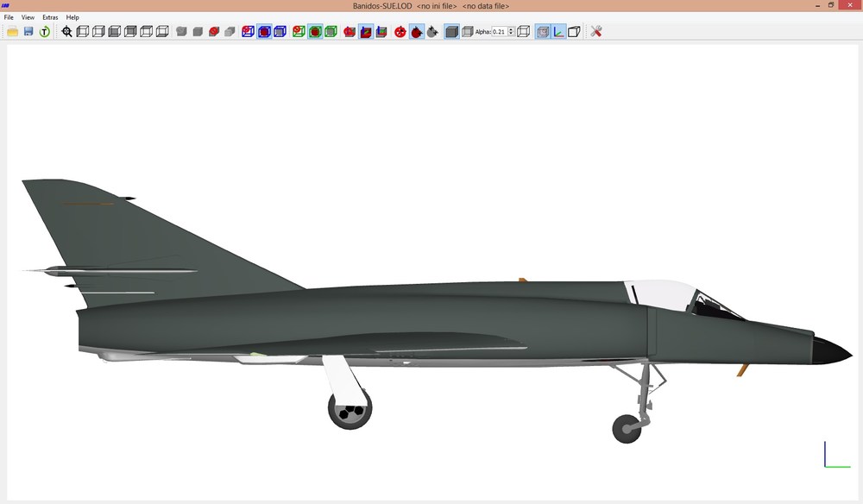The height and width of the screenshot is (504, 863).
Task: Select the magnifier zoom-fit tool
Action: click(x=66, y=31)
